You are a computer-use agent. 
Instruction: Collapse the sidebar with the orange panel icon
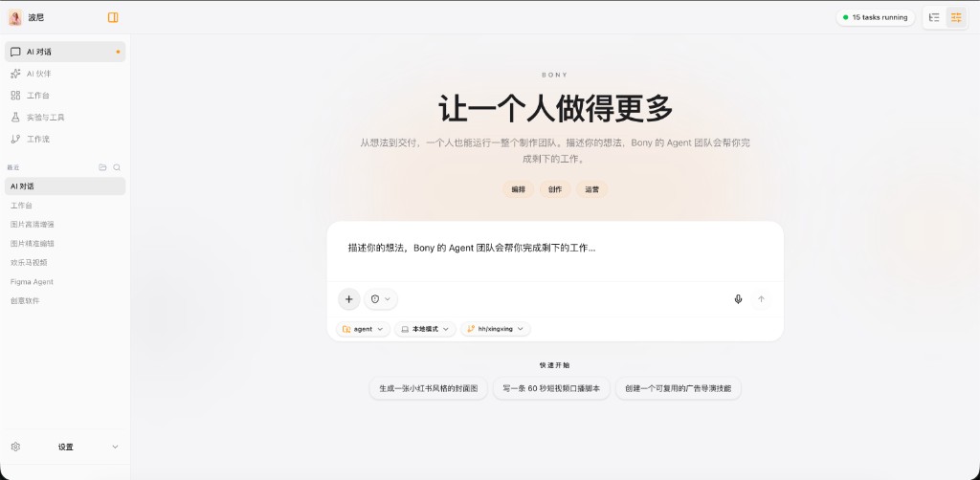[x=113, y=17]
